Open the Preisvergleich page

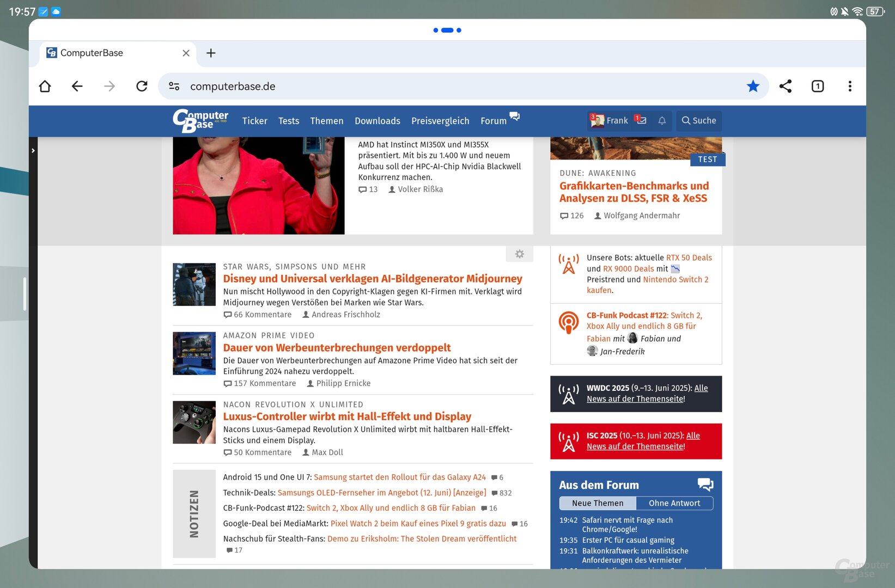(x=440, y=121)
